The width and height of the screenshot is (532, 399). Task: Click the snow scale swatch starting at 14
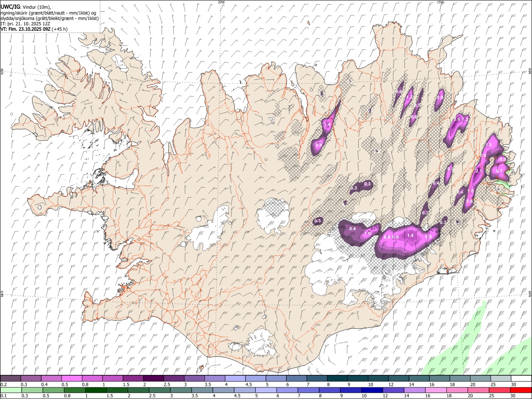pyautogui.click(x=419, y=379)
